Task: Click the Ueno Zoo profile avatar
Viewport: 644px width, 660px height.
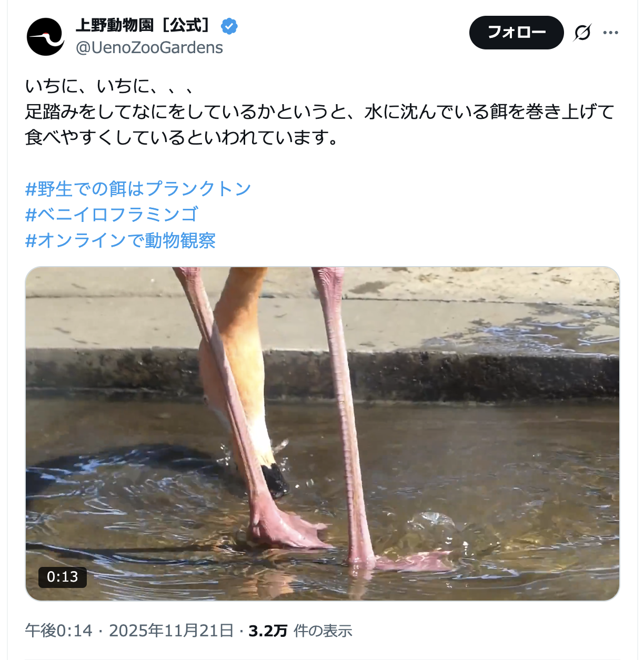Action: (45, 37)
